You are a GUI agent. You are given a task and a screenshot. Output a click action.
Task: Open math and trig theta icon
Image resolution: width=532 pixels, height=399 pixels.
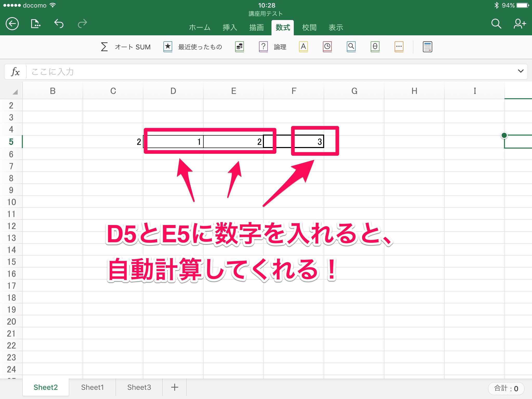tap(375, 47)
